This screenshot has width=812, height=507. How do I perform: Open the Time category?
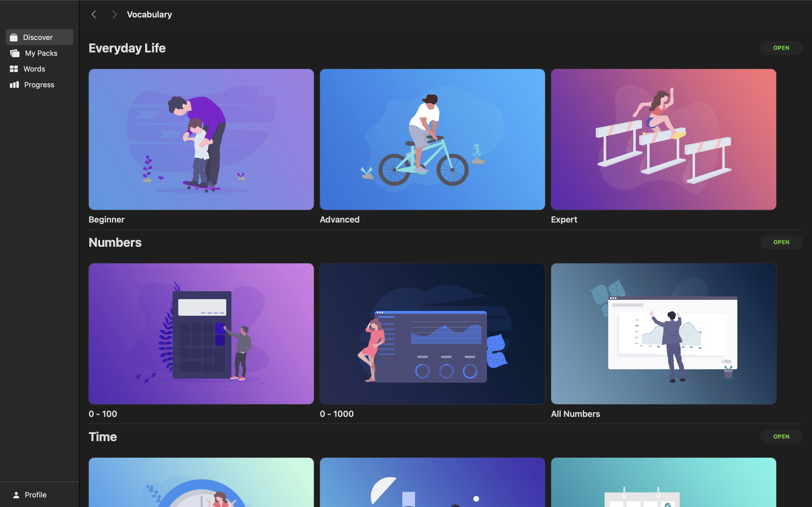[x=781, y=437]
